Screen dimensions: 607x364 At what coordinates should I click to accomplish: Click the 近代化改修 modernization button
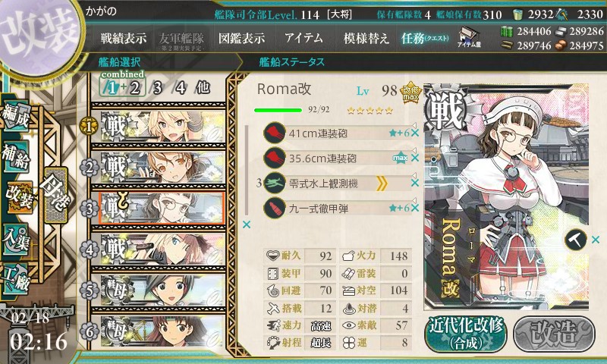point(466,334)
